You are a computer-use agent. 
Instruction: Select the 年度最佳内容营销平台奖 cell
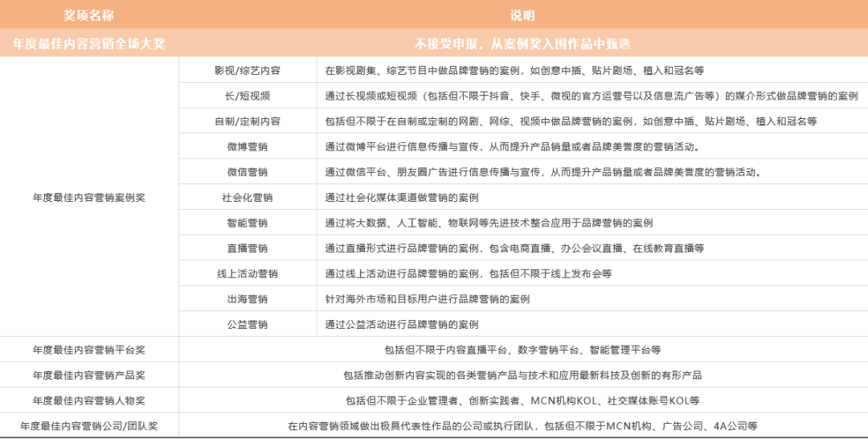point(88,350)
